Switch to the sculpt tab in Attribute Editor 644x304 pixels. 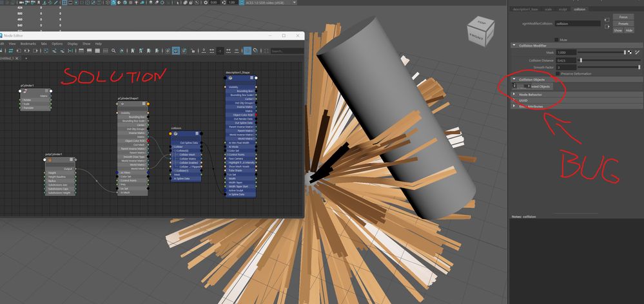562,9
